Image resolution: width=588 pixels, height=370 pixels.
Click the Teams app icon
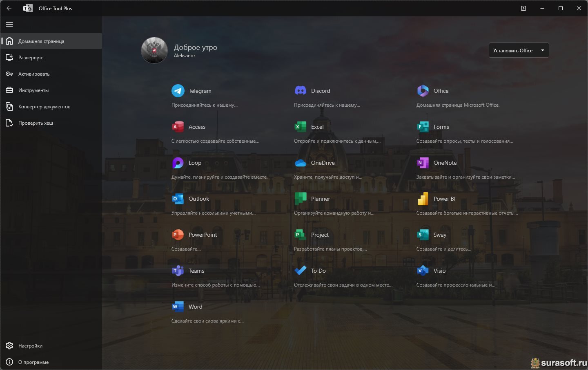178,271
